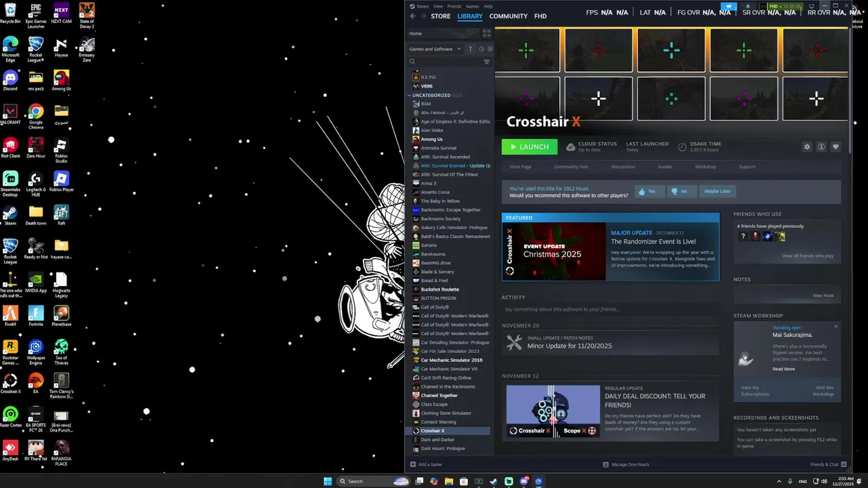868x488 pixels.
Task: Open Friends menu in Steam
Action: (454, 6)
